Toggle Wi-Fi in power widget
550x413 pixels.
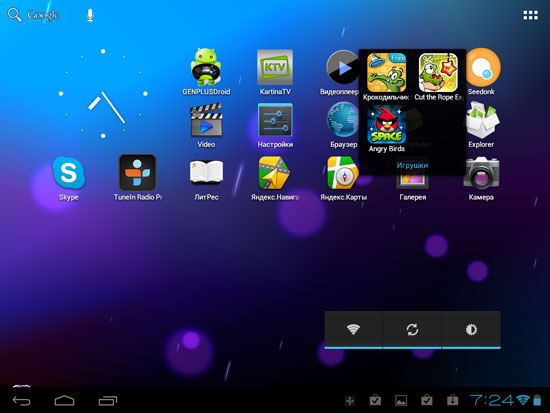(353, 329)
